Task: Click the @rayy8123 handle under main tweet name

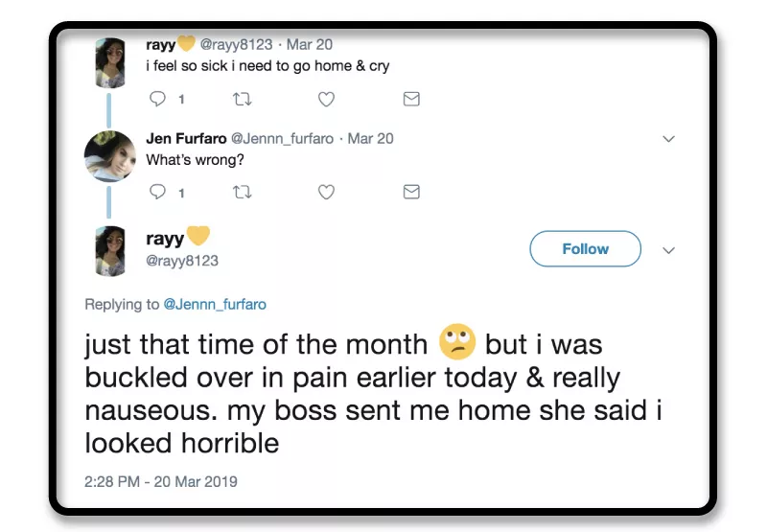Action: click(182, 261)
